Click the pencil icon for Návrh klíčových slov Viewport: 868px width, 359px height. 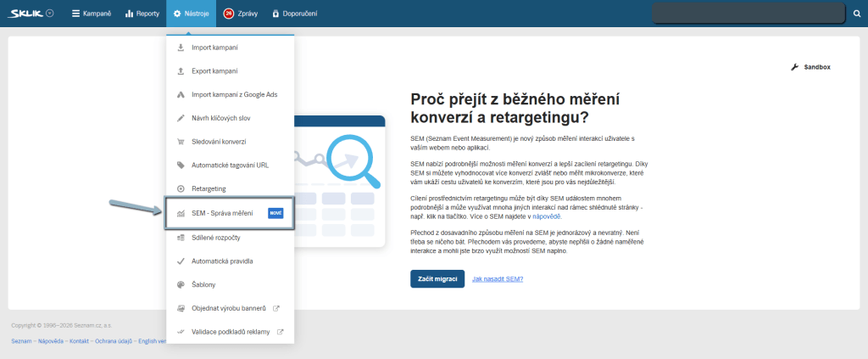click(x=181, y=118)
